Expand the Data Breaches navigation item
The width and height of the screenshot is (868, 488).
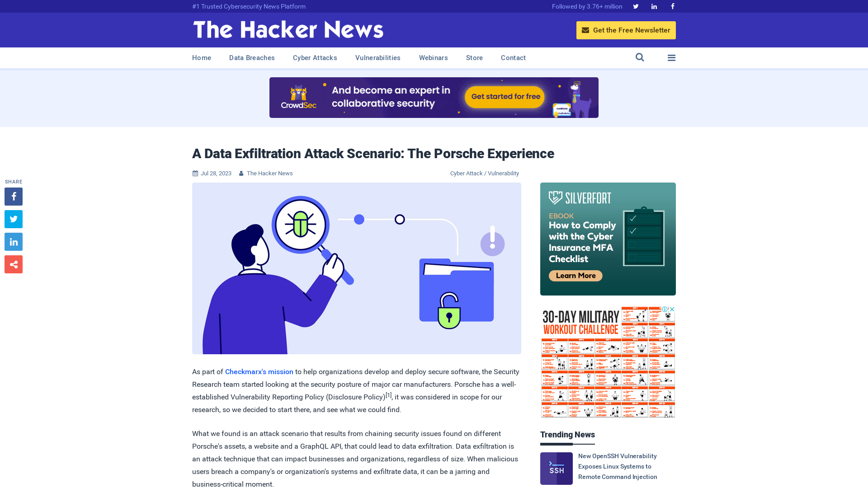pyautogui.click(x=251, y=57)
